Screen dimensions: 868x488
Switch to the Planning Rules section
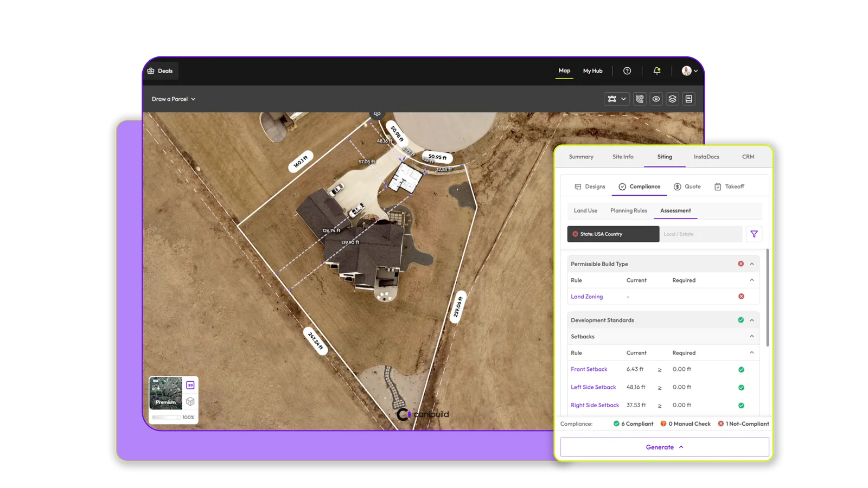point(628,210)
